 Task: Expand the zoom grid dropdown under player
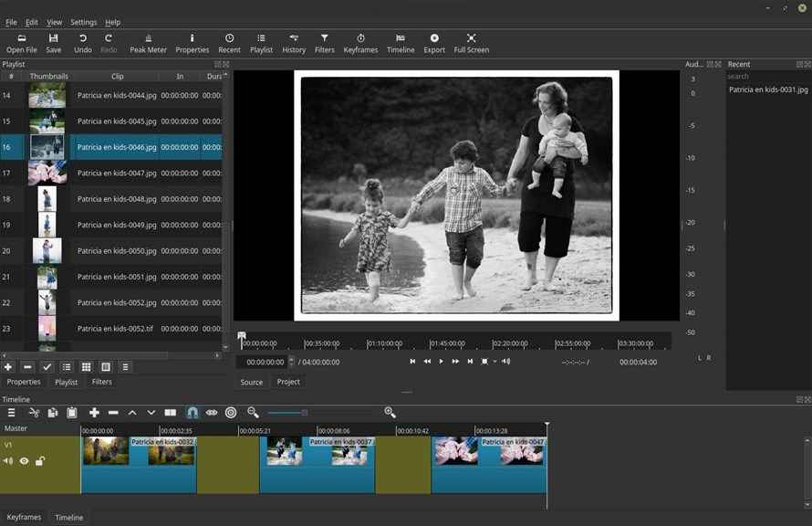point(494,362)
